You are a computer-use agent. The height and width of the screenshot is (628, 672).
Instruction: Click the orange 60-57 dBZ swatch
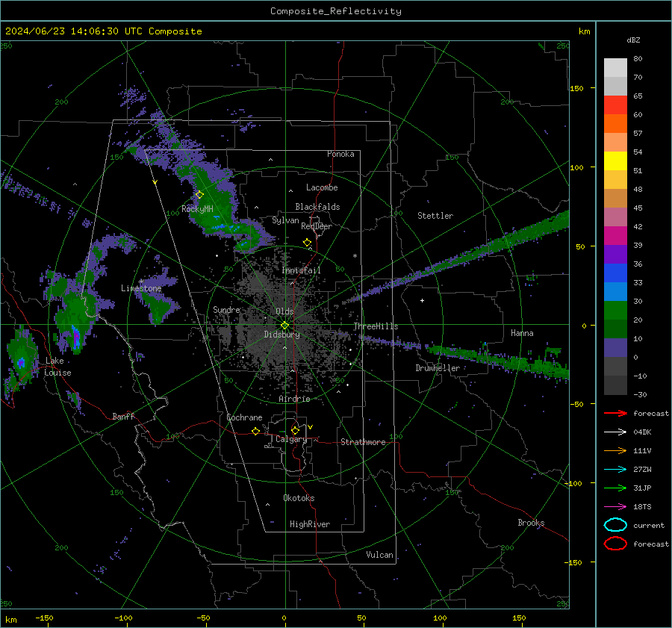pyautogui.click(x=615, y=124)
